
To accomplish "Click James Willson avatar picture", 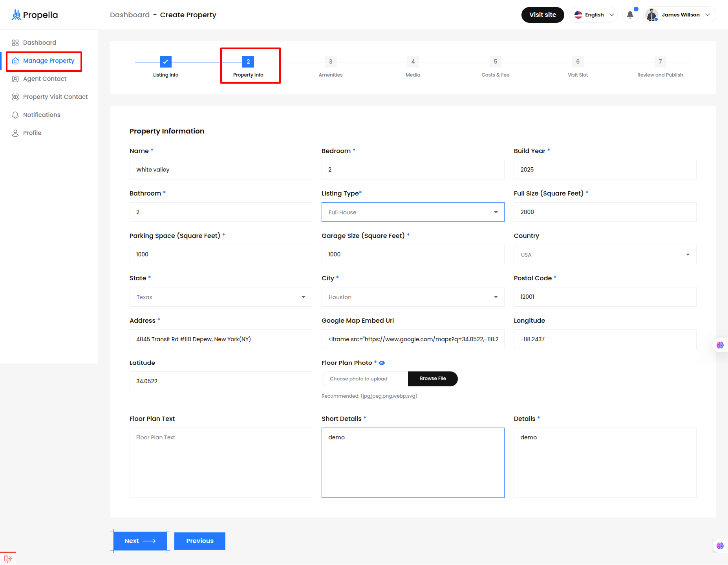I will tap(652, 15).
